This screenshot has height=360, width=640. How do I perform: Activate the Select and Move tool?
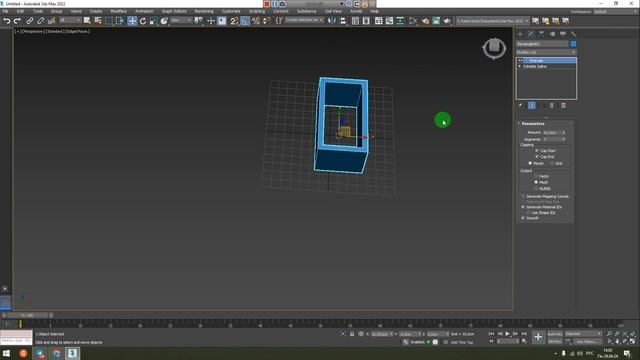[x=132, y=20]
